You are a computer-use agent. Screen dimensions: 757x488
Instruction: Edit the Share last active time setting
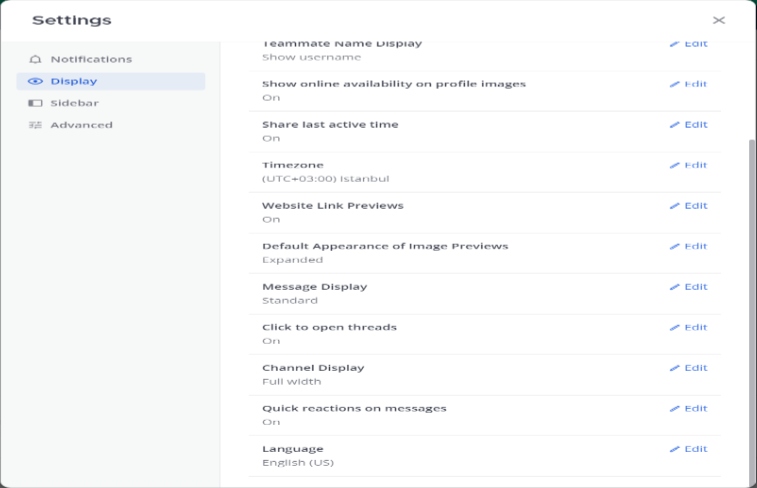(x=689, y=125)
